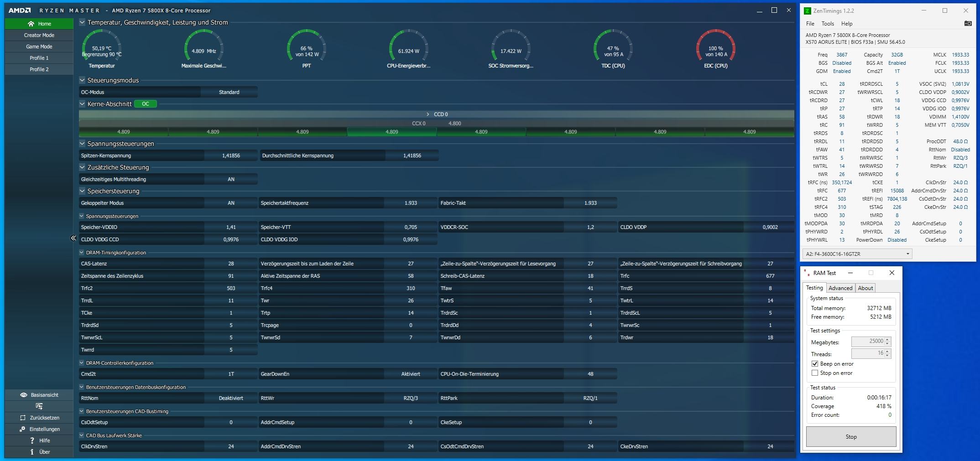The width and height of the screenshot is (980, 461).
Task: Click the Stop button in RAM Test
Action: tap(851, 437)
